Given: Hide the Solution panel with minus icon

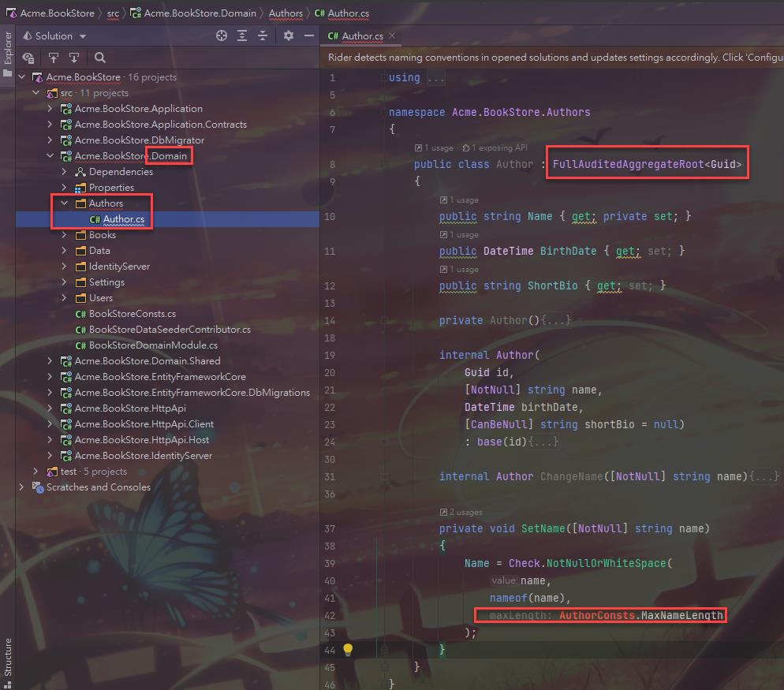Looking at the screenshot, I should (x=309, y=35).
